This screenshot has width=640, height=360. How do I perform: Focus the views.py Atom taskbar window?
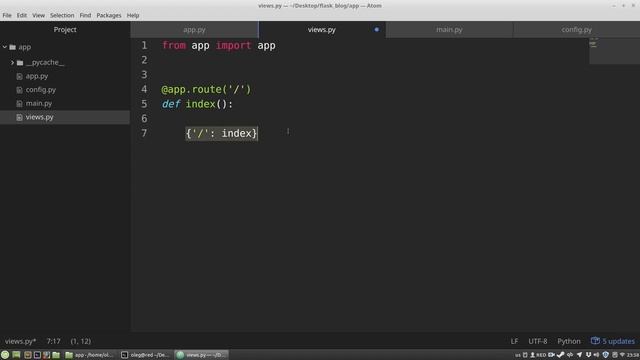pos(201,355)
